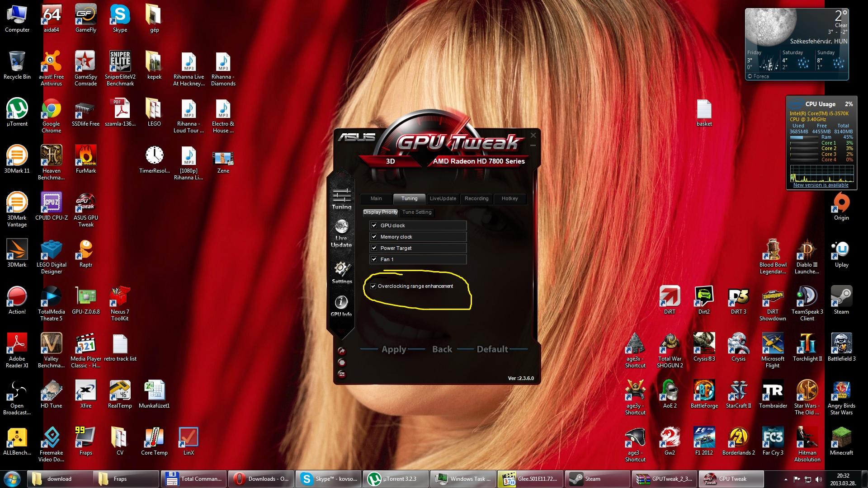
Task: Click the 3D mode label
Action: (391, 161)
